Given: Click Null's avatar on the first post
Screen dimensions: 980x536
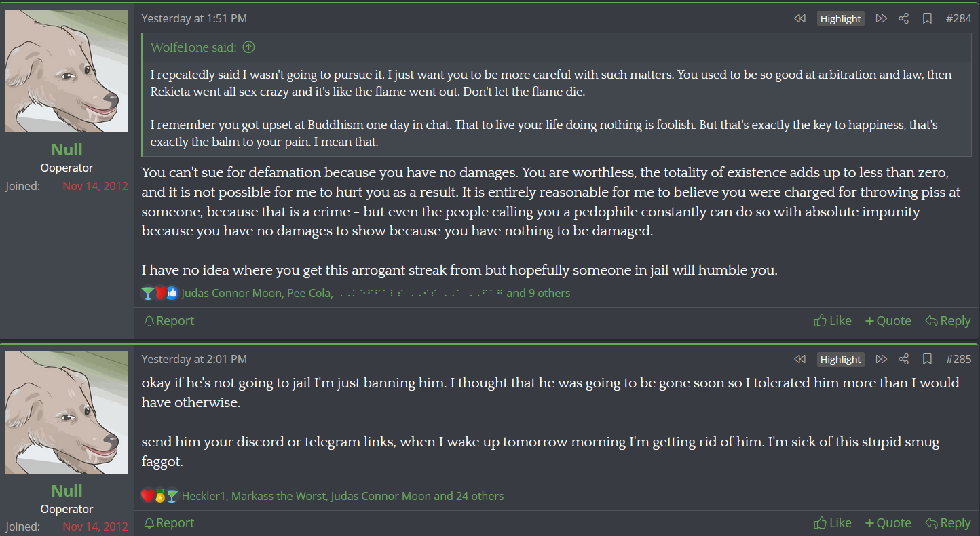Looking at the screenshot, I should pos(67,71).
